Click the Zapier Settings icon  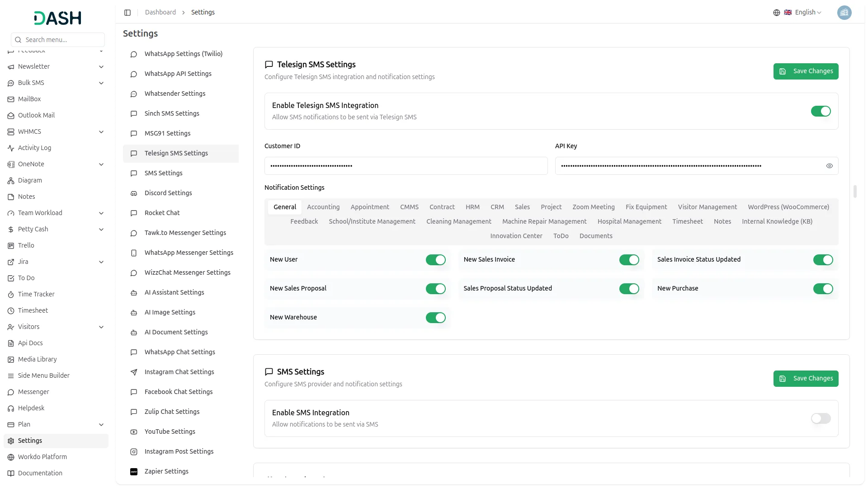pyautogui.click(x=134, y=472)
